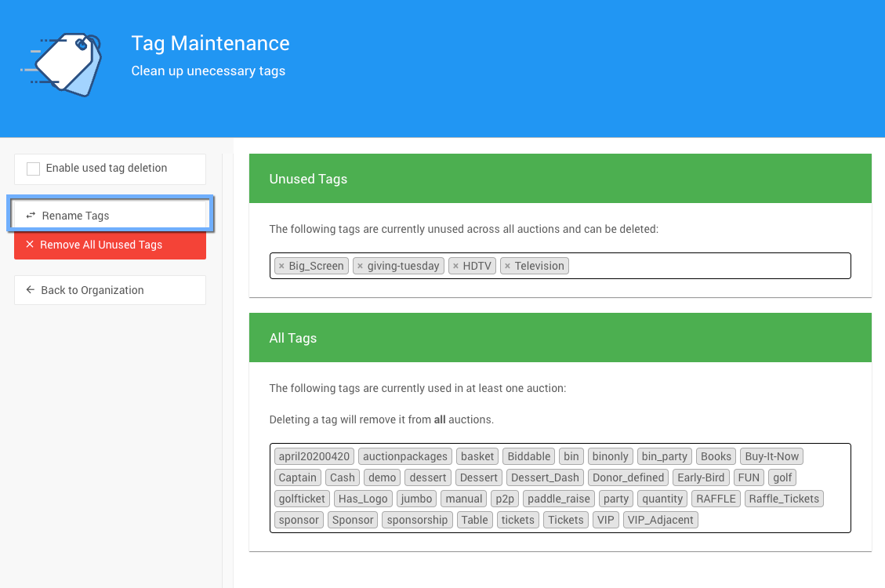Select the paddle_raise tag chip
885x588 pixels.
(x=558, y=499)
